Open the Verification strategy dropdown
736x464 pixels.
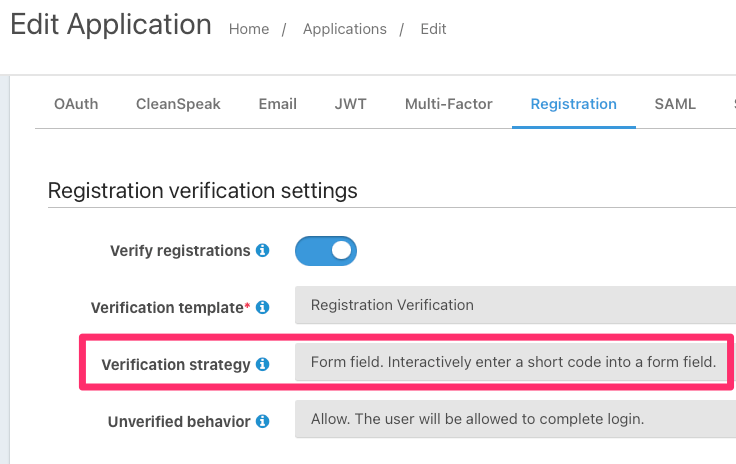(x=515, y=362)
